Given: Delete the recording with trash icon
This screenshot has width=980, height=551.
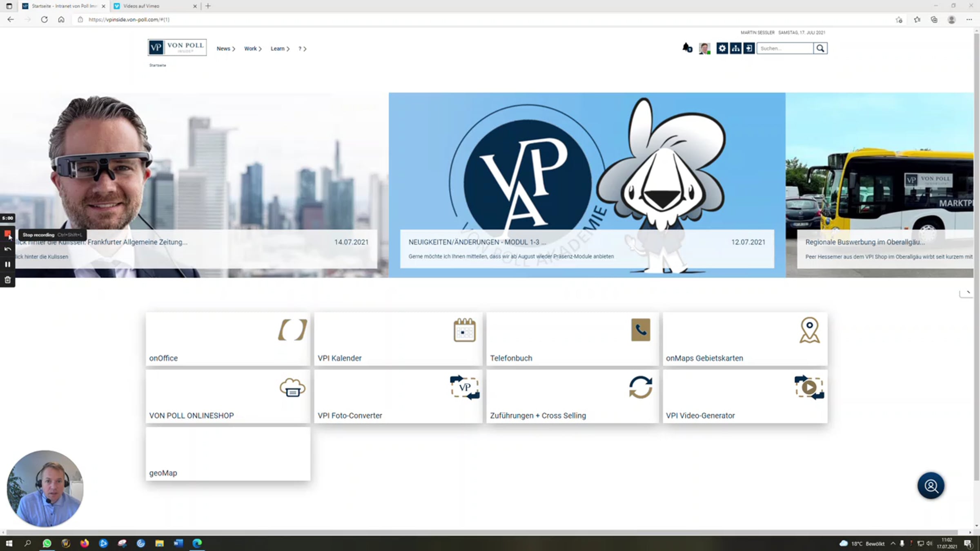Looking at the screenshot, I should pos(7,280).
